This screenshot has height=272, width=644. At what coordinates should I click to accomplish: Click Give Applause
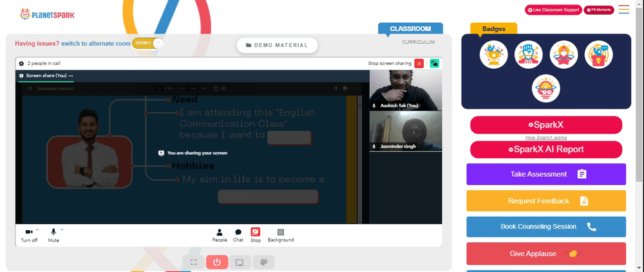(546, 253)
